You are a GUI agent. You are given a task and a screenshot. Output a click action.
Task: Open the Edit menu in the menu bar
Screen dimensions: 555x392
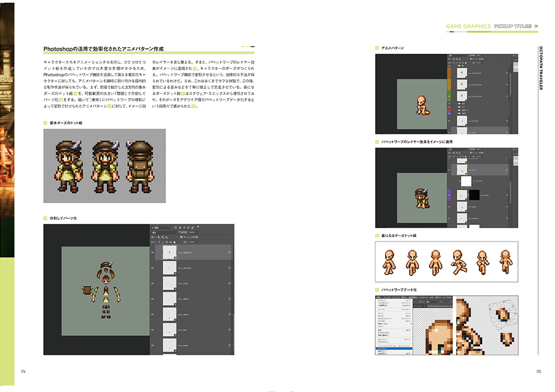(x=379, y=297)
